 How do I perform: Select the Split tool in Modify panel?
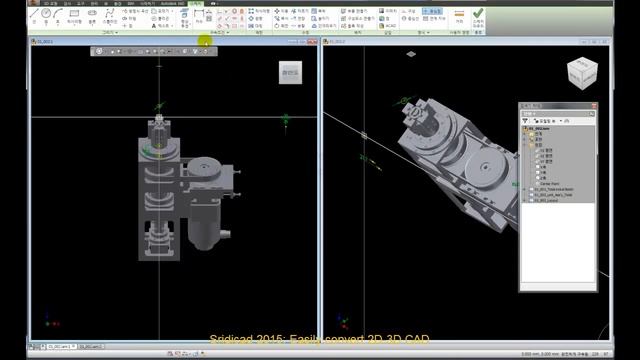pos(298,26)
